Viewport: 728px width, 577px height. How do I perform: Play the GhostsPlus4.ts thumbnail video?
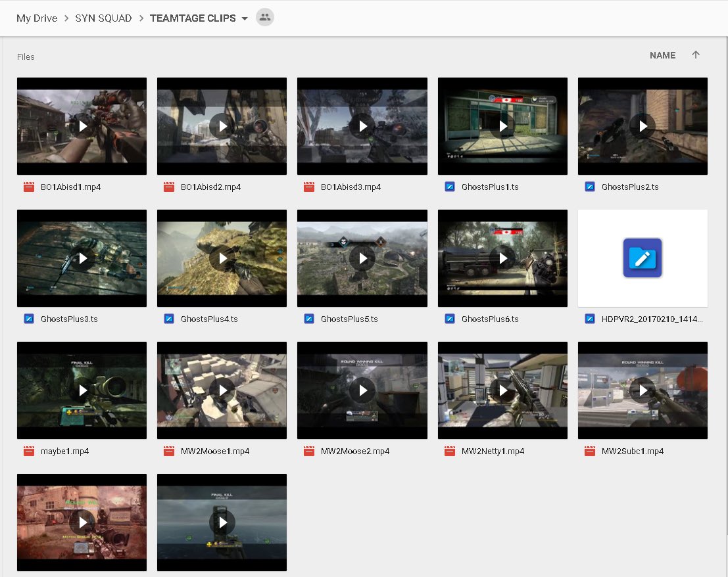222,258
